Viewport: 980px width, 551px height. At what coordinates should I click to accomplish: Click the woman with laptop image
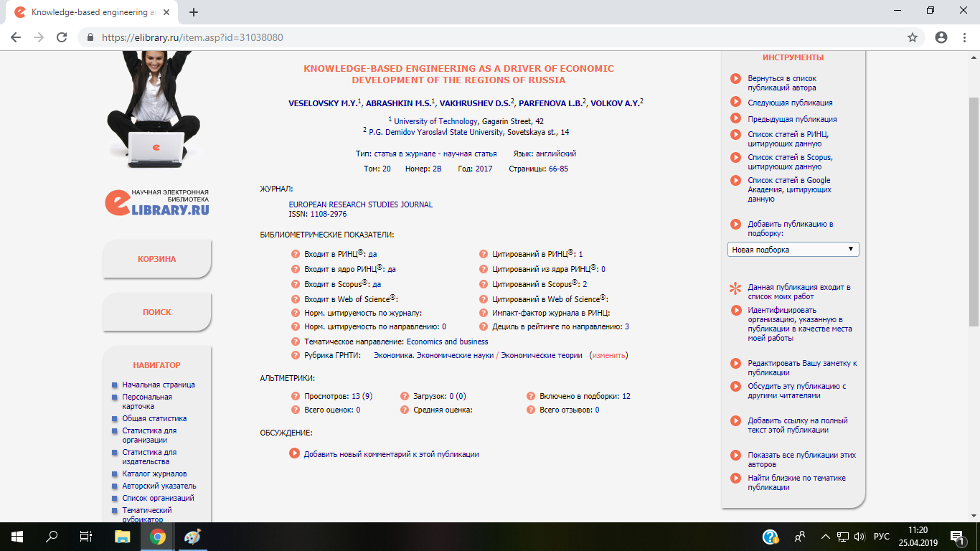pos(153,111)
